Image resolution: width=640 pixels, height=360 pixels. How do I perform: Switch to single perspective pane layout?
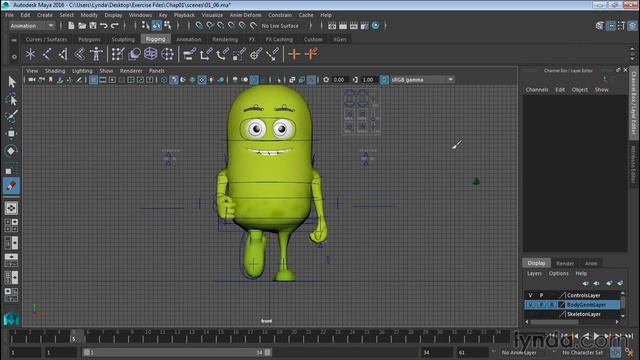[11, 208]
